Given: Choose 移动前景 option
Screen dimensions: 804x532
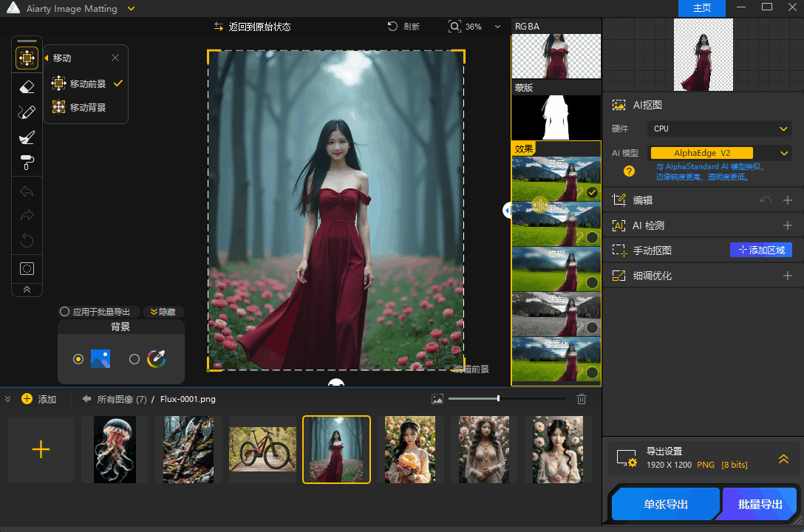Looking at the screenshot, I should (86, 83).
